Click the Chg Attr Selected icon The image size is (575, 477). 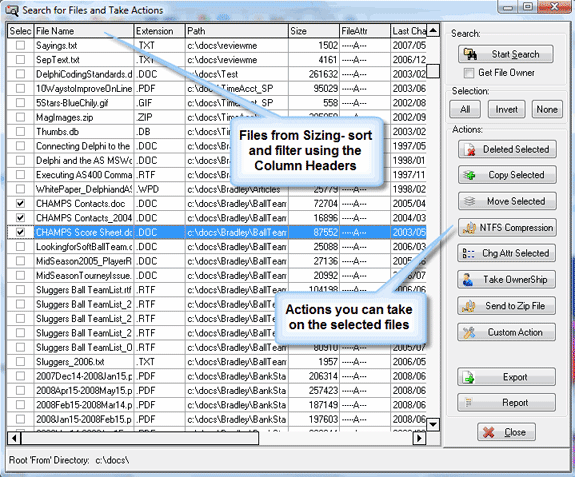click(x=468, y=253)
